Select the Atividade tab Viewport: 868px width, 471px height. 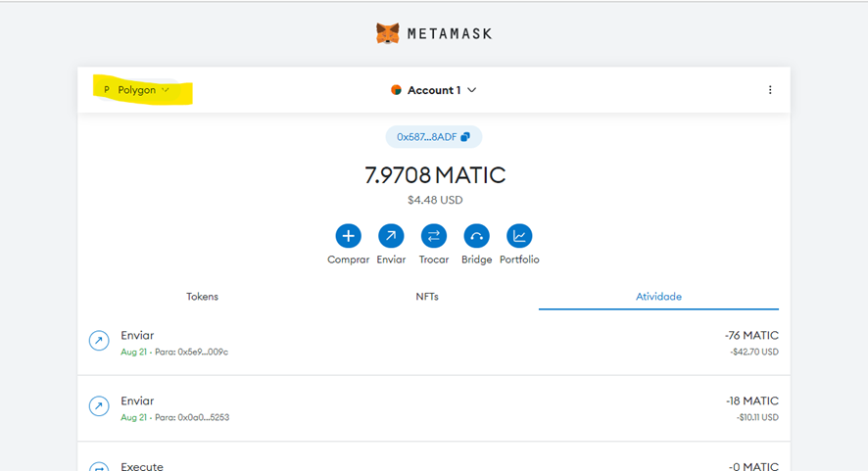pos(658,297)
